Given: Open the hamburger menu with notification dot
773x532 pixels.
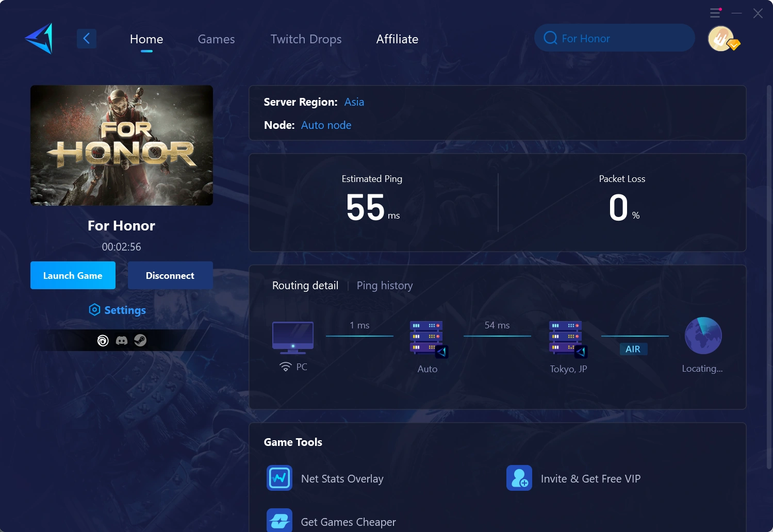Looking at the screenshot, I should coord(715,13).
